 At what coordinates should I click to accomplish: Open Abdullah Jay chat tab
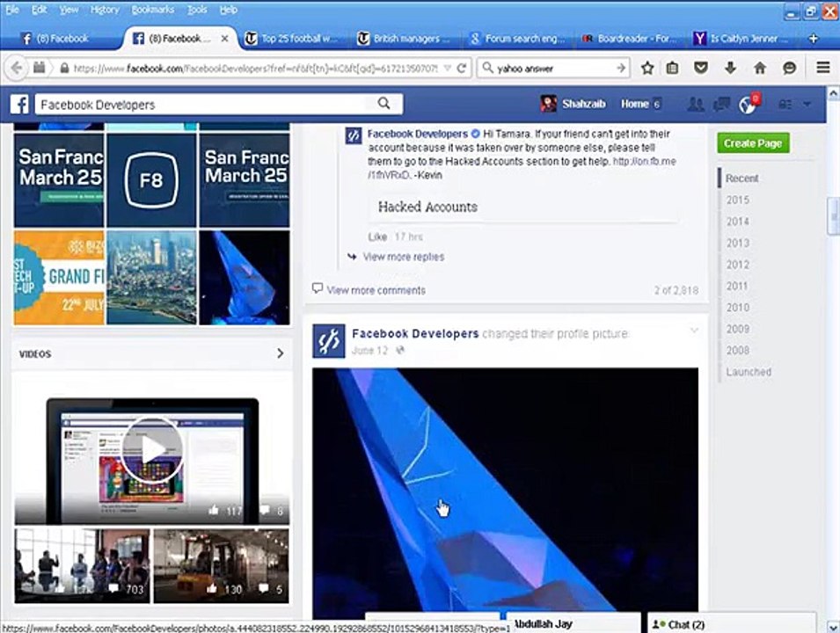pos(573,624)
